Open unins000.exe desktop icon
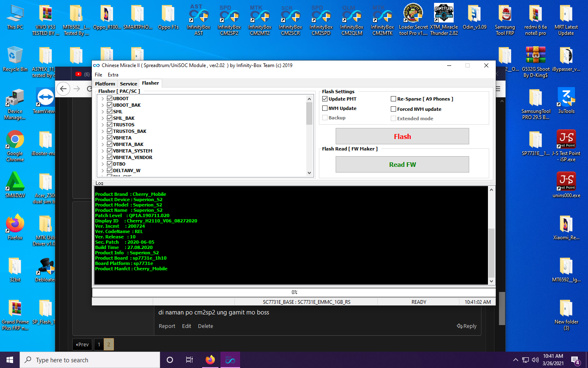 point(566,185)
